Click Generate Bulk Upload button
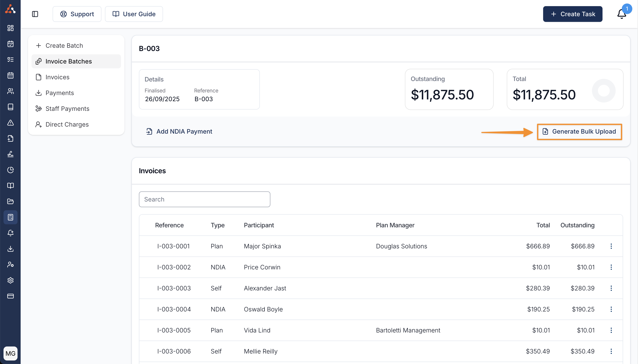The image size is (638, 364). coord(579,131)
